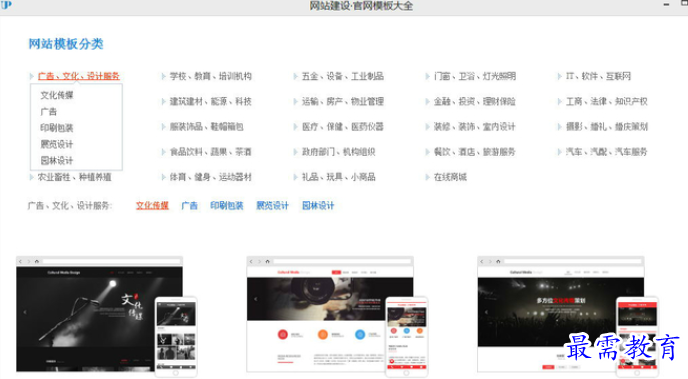Select 文化传媒 in the dropdown list
The width and height of the screenshot is (688, 379).
pos(57,95)
